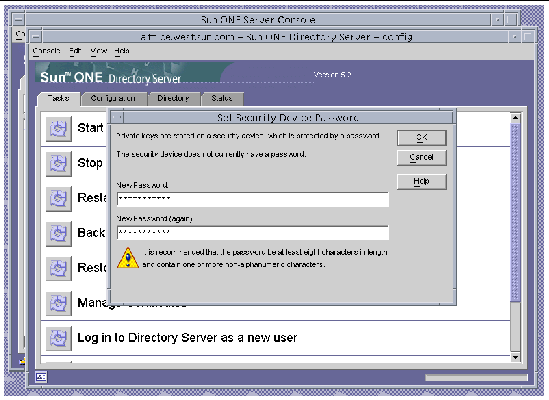Open the password dialog's window menu button
This screenshot has width=549, height=400.
(117, 117)
